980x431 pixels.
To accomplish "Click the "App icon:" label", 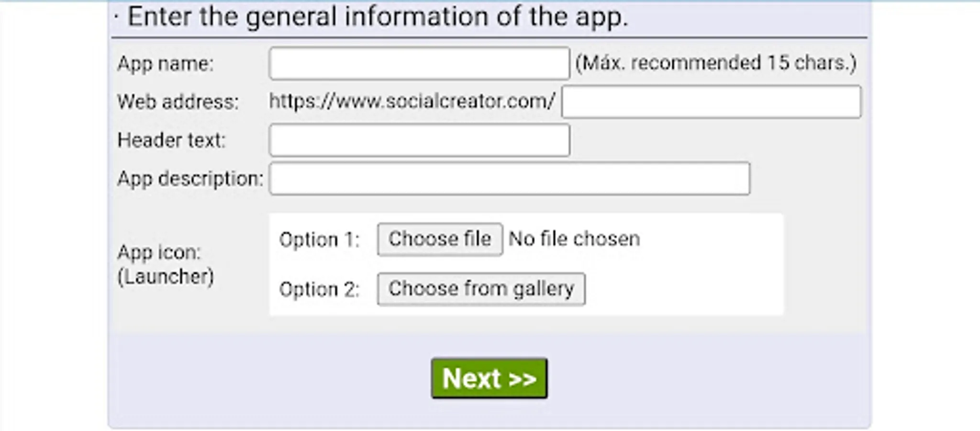I will (x=159, y=252).
